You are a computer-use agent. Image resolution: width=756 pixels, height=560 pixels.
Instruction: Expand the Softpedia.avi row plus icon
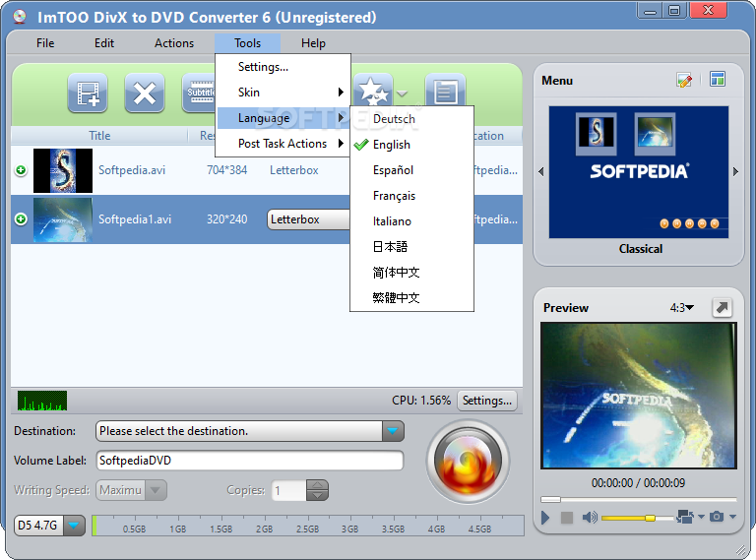click(21, 170)
